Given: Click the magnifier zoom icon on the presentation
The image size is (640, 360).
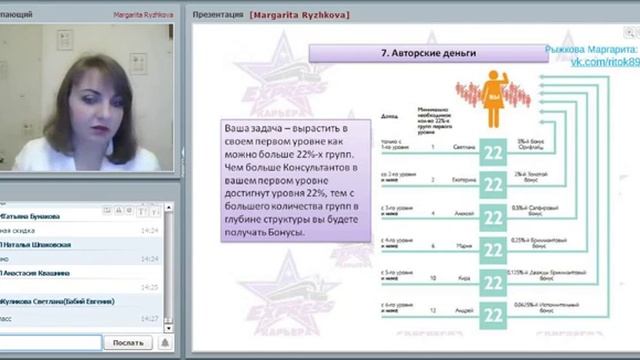Looking at the screenshot, I should point(630,33).
